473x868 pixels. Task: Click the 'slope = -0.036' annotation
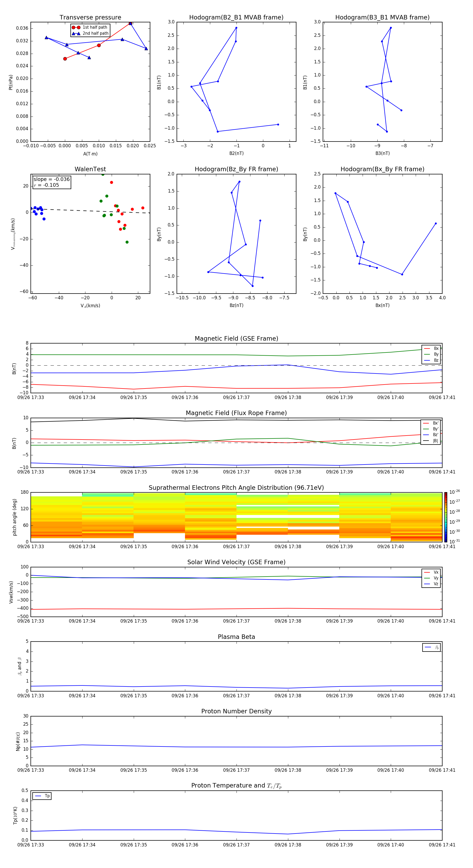[52, 179]
